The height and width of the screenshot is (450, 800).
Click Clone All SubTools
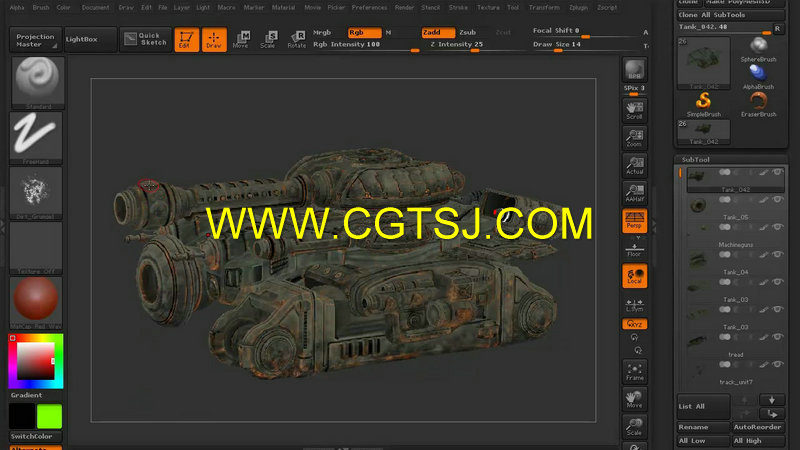(731, 15)
